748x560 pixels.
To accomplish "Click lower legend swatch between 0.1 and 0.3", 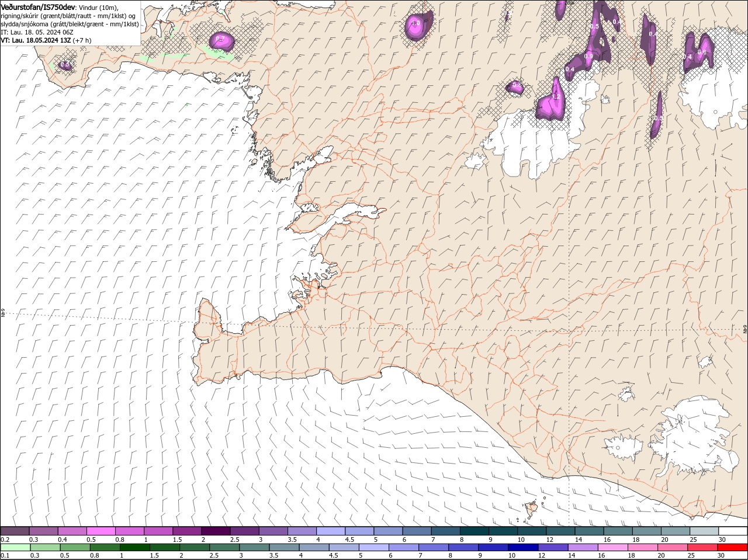I will pos(15,547).
